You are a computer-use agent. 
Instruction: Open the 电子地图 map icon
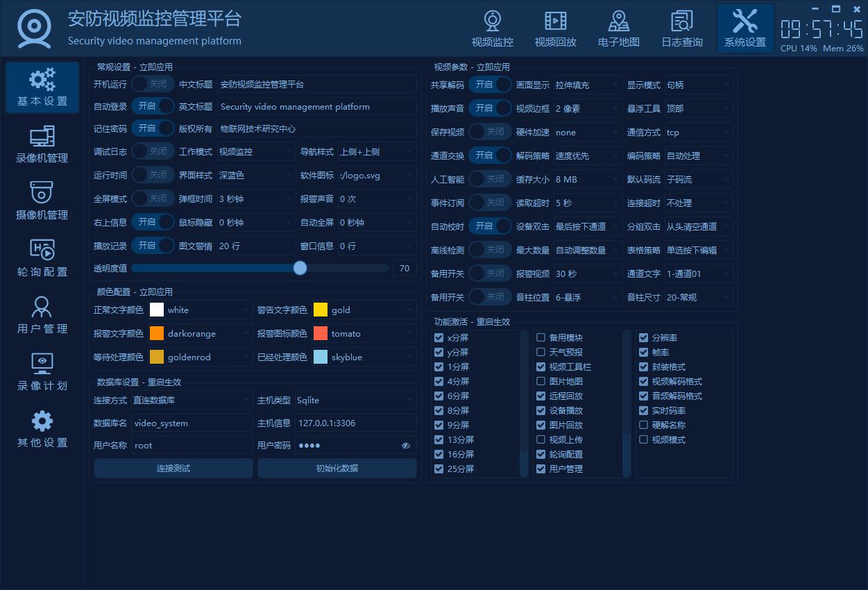pyautogui.click(x=619, y=21)
